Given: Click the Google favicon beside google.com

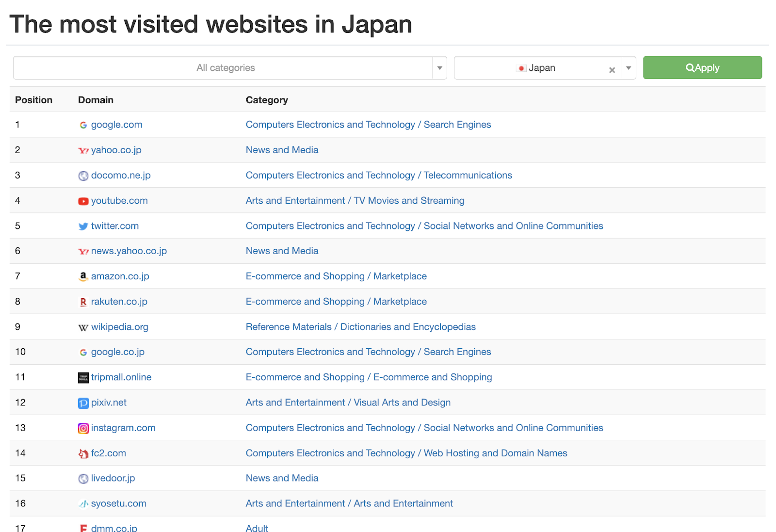Looking at the screenshot, I should 83,125.
